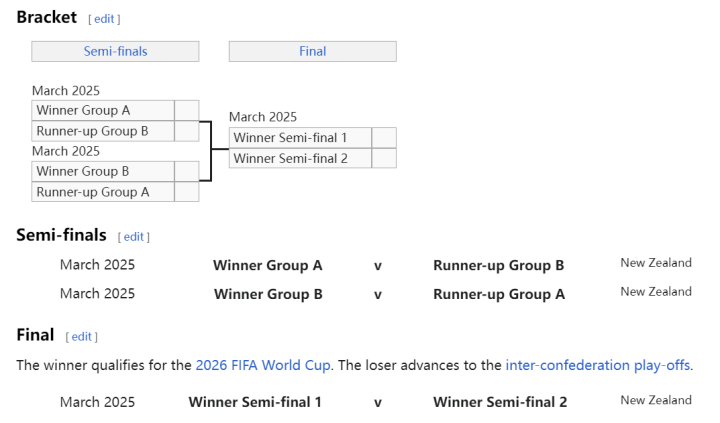Click score box beside Runner-up Group A in bracket
Viewport: 720px width, 423px height.
tap(186, 192)
